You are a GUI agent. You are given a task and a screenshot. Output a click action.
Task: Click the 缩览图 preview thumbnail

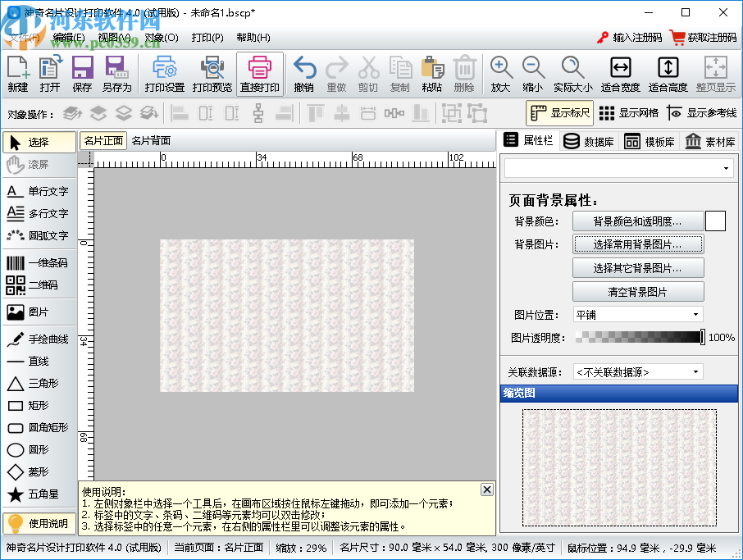[x=619, y=467]
